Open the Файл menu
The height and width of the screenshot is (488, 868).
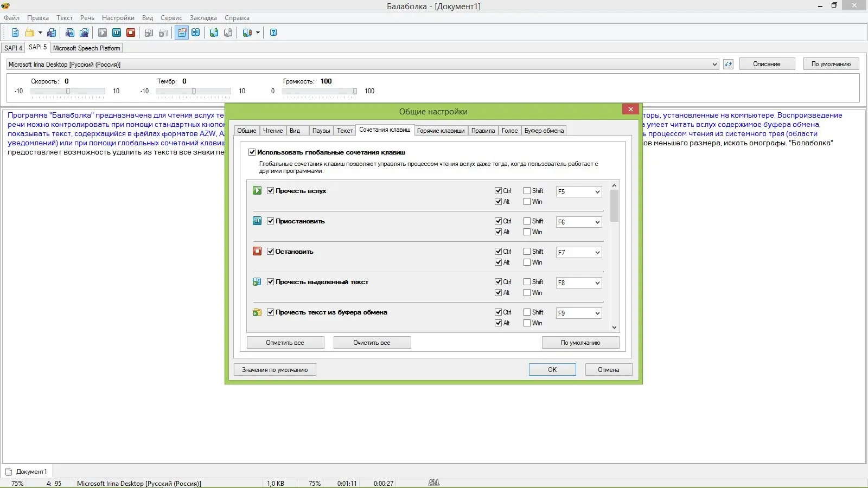[12, 18]
